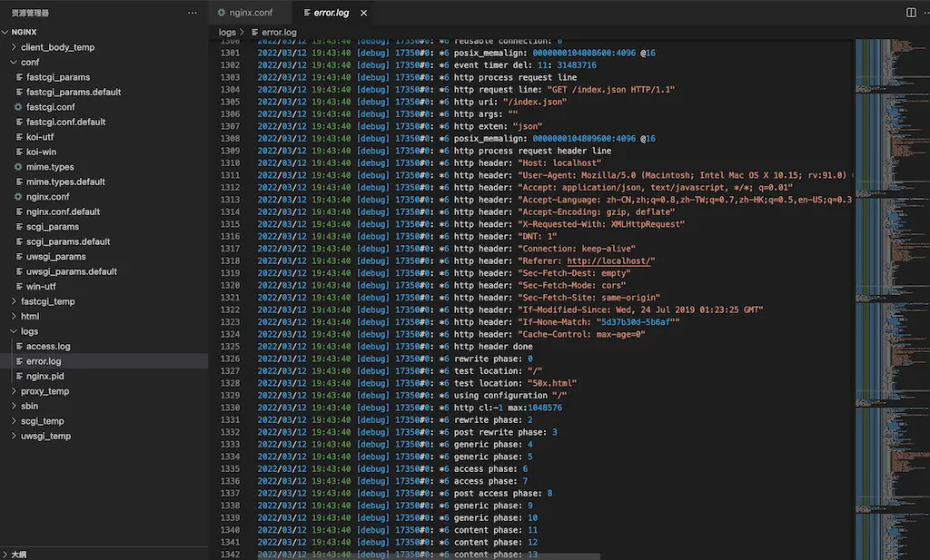The image size is (930, 560).
Task: Open the Explorer panel more actions menu
Action: [192, 13]
